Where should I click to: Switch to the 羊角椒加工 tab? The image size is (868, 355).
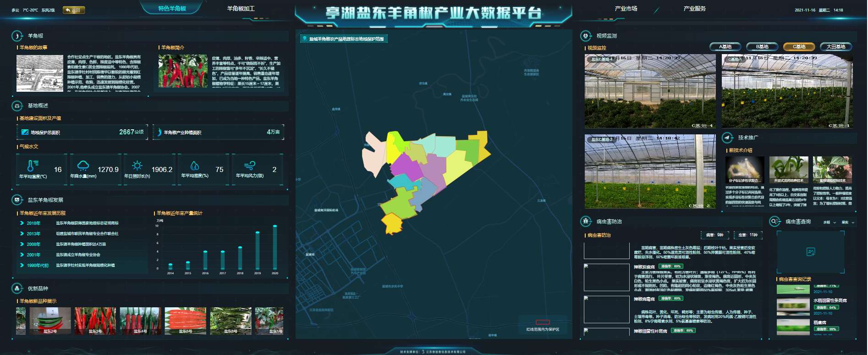(x=241, y=9)
